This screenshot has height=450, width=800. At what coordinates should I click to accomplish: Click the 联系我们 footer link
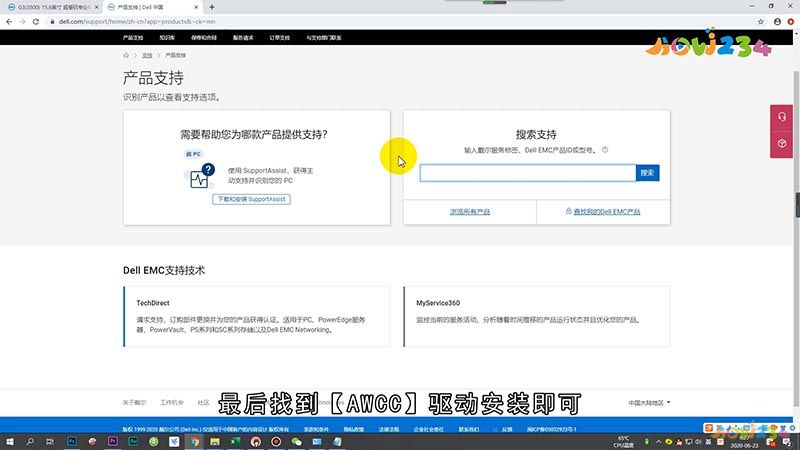tap(468, 430)
